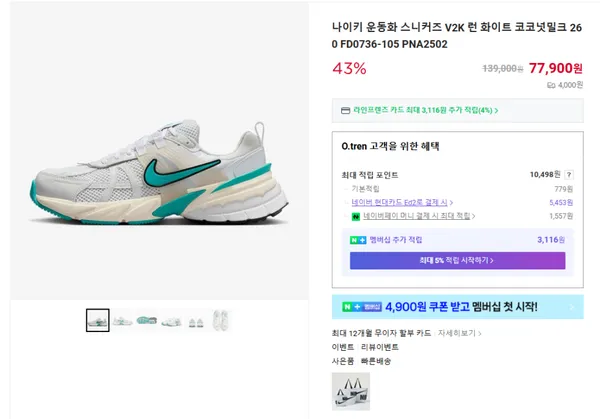Click the N+ badge on the coupon banner

point(355,308)
